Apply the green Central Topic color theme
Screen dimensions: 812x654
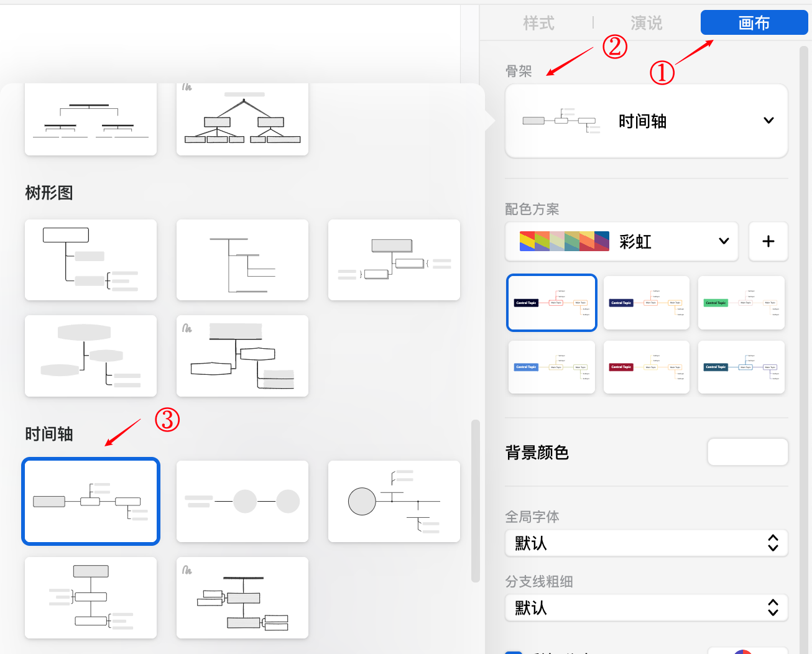coord(741,303)
